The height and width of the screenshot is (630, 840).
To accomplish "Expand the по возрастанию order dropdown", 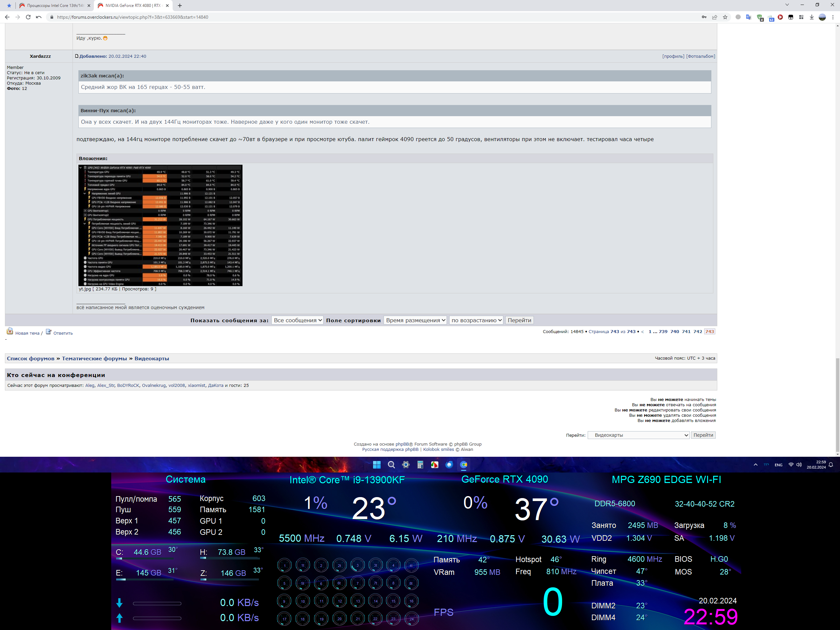I will coord(476,320).
